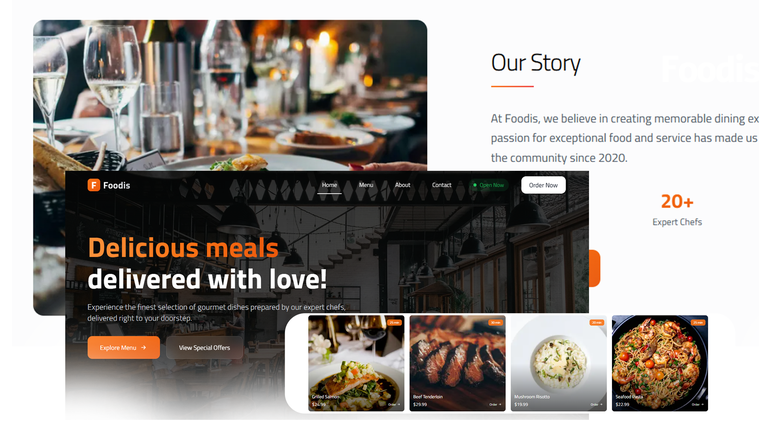Click the Open Now status pill

point(488,185)
